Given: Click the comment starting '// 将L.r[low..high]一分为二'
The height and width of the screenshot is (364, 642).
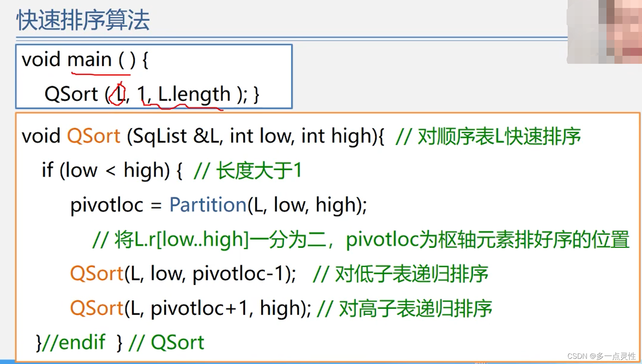Looking at the screenshot, I should click(x=361, y=240).
